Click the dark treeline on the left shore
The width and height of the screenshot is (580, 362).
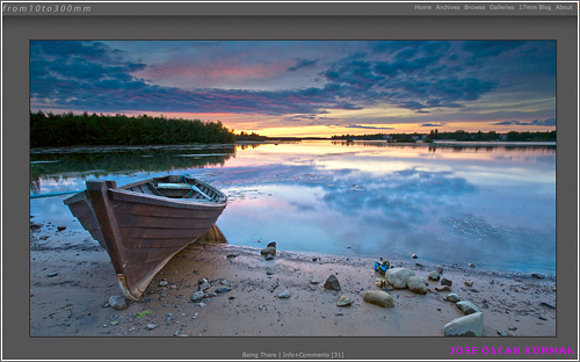[x=131, y=129]
